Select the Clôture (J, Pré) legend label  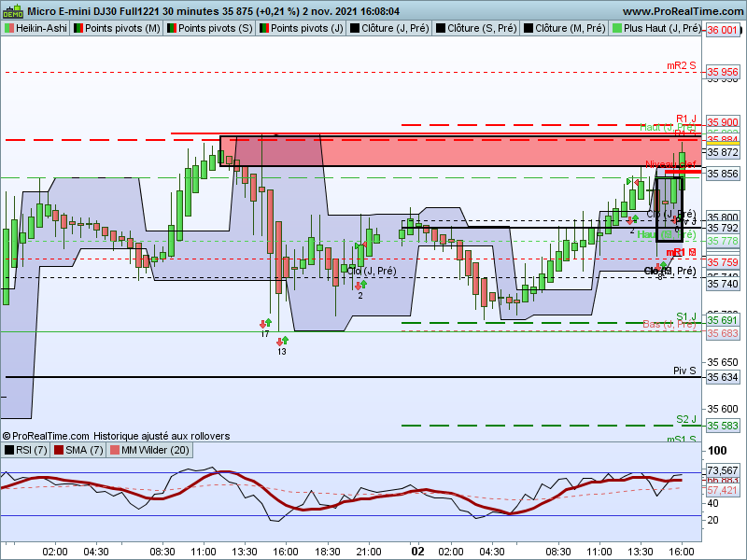389,28
